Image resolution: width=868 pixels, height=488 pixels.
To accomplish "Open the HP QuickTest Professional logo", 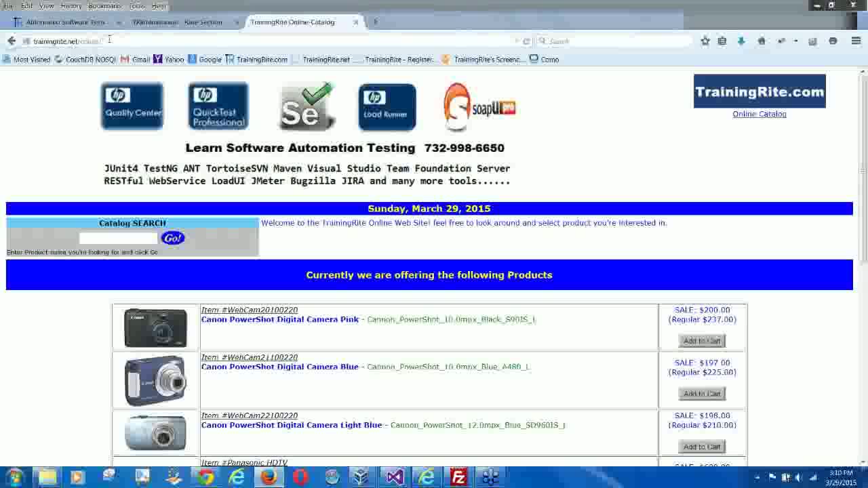I will tap(218, 106).
